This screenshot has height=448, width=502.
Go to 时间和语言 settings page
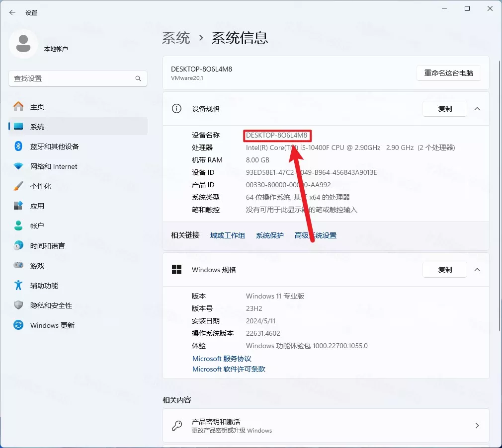[47, 246]
